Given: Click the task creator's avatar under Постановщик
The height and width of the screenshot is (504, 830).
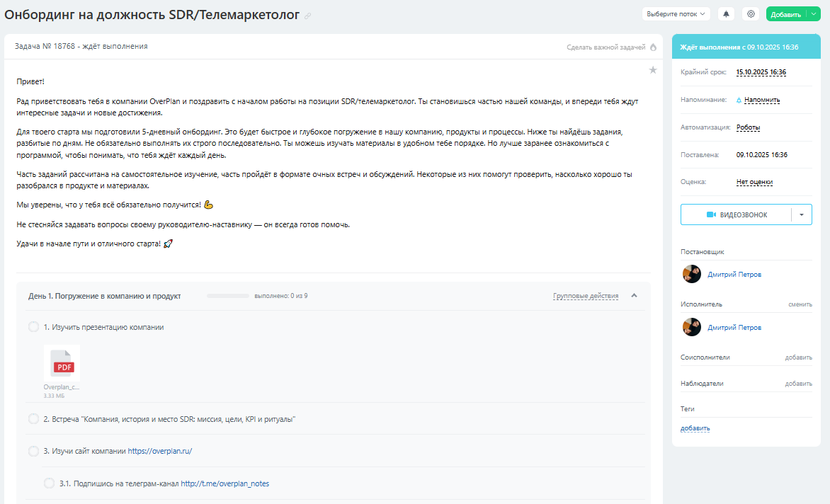Looking at the screenshot, I should coord(691,274).
